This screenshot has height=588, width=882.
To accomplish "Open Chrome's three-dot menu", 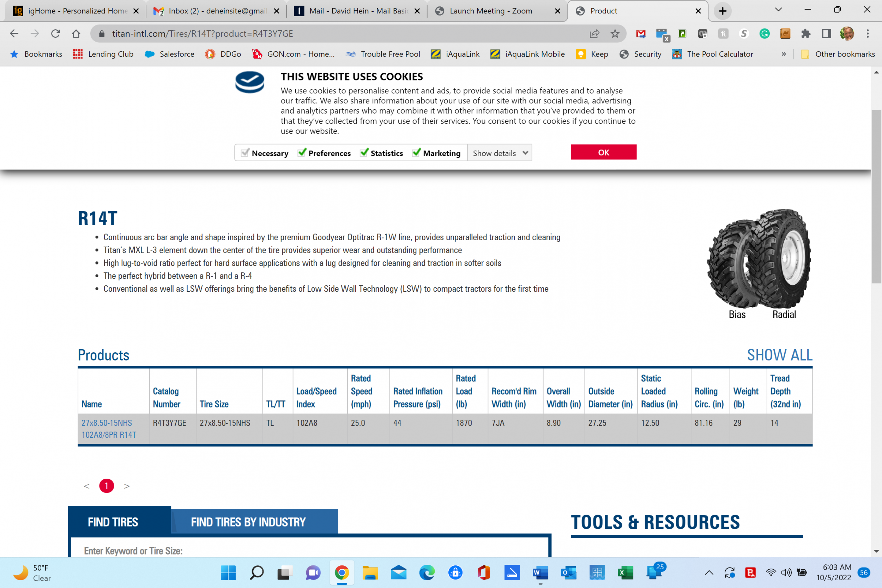I will pyautogui.click(x=868, y=34).
